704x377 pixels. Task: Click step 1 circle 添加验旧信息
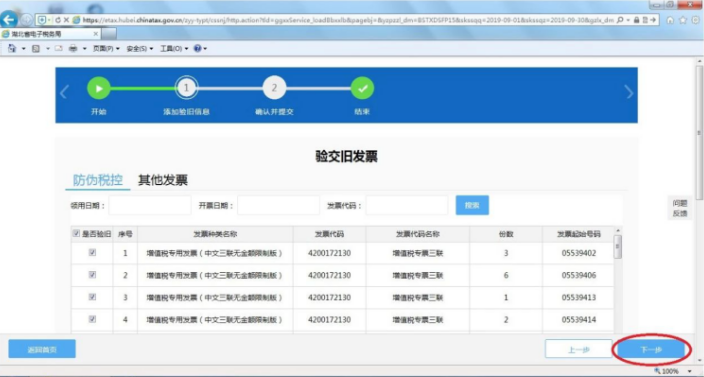tap(186, 88)
